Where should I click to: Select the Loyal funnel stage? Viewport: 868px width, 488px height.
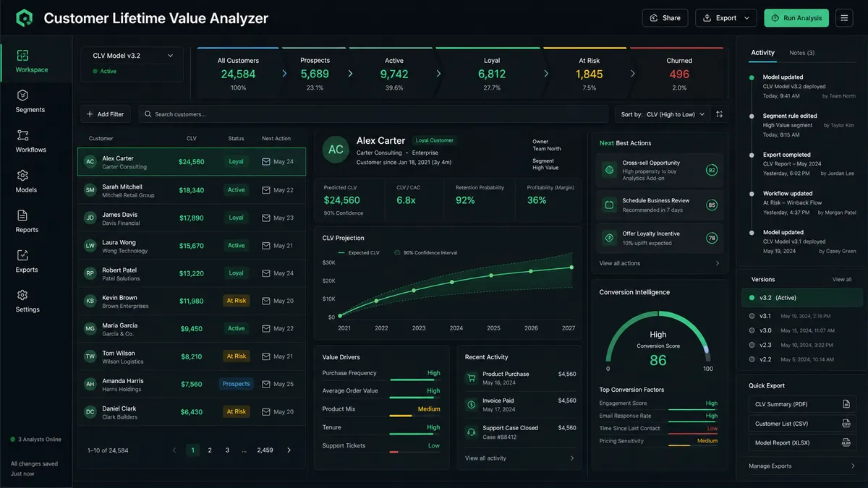pyautogui.click(x=492, y=73)
